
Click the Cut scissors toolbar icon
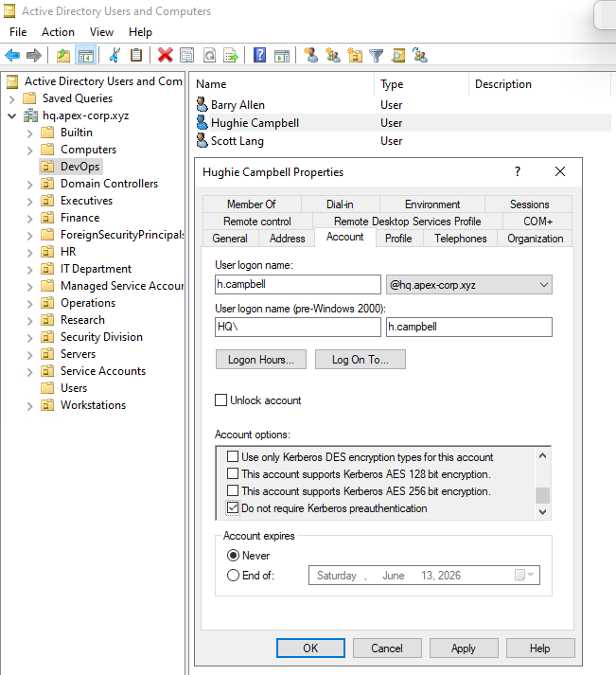[x=114, y=55]
